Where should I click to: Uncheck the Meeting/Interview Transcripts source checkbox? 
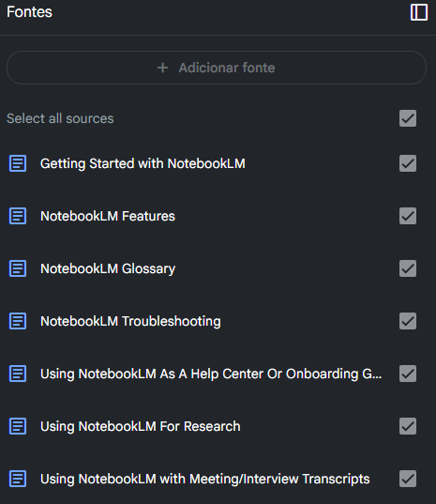408,479
